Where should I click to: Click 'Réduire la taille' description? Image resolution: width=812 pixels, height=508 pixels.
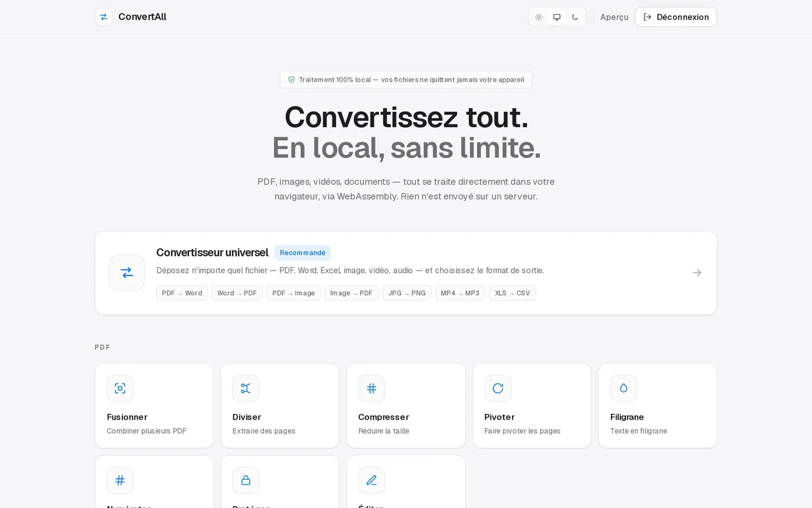tap(384, 431)
